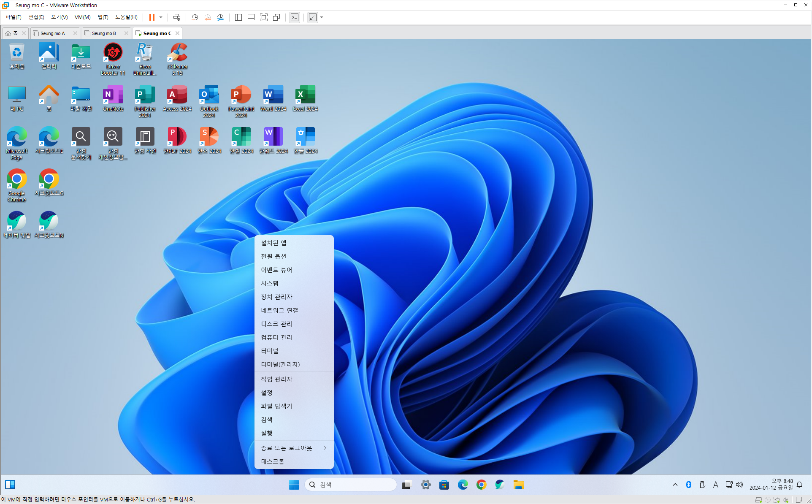The width and height of the screenshot is (812, 504).
Task: Expand the stretch guest dropdown arrow
Action: 322,17
